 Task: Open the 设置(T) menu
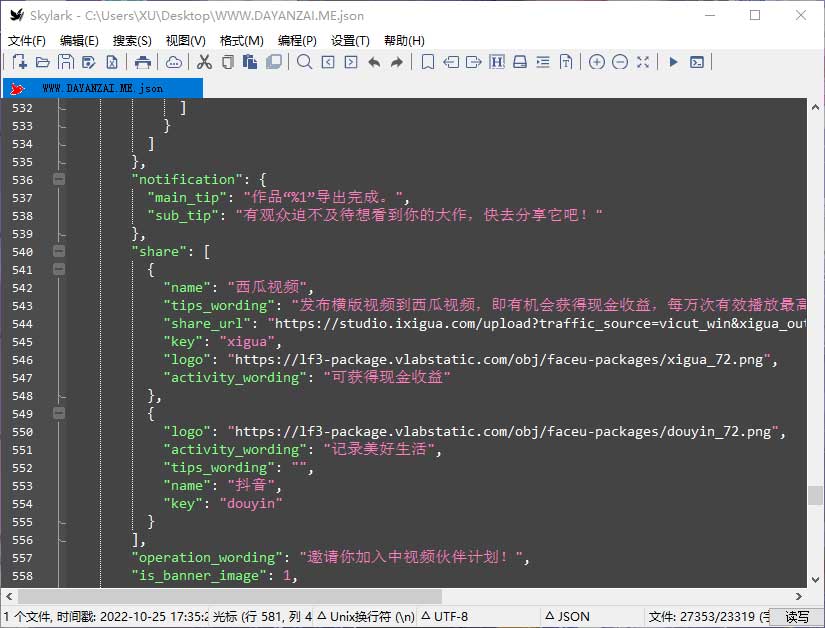tap(350, 40)
